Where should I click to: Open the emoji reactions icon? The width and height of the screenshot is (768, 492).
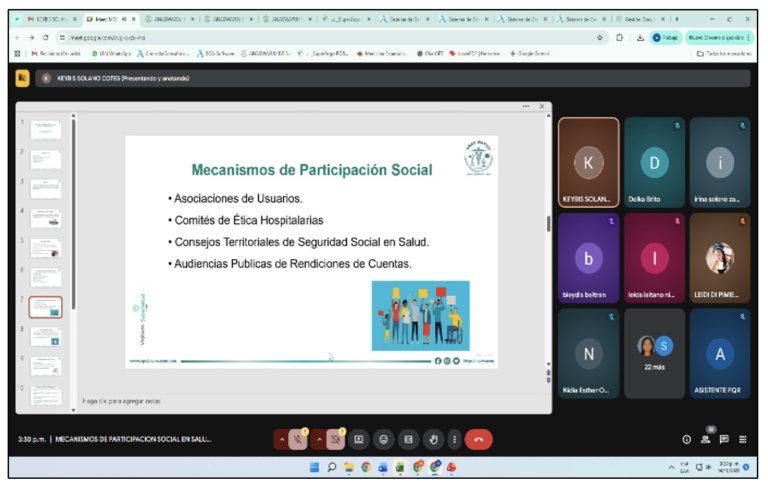pos(384,439)
